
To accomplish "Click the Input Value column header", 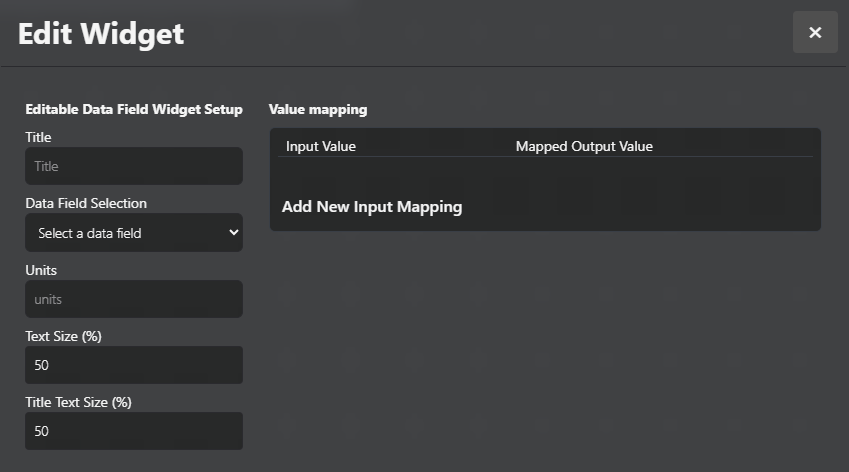I will click(x=321, y=146).
